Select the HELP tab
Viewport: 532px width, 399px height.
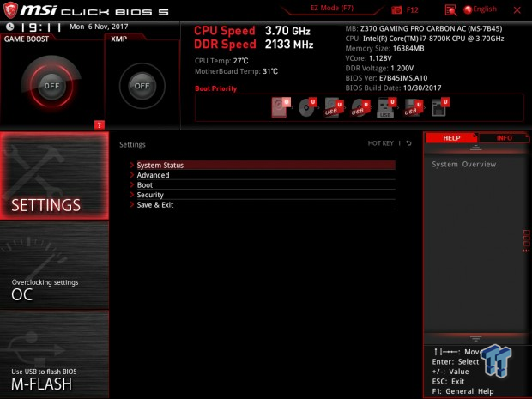(451, 137)
